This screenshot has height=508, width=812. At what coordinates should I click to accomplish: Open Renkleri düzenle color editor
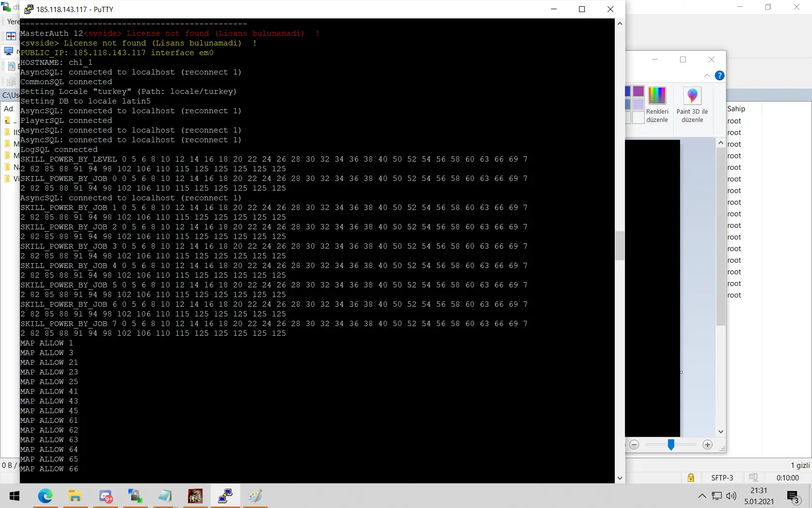pos(657,105)
